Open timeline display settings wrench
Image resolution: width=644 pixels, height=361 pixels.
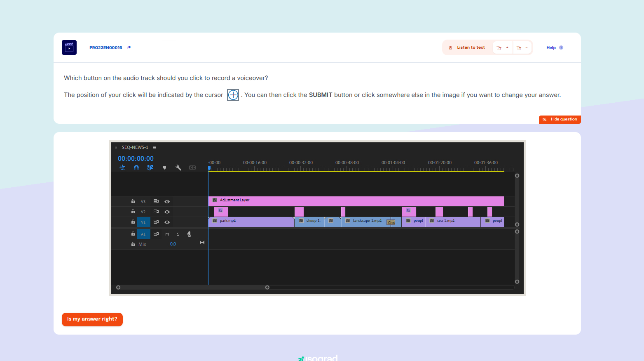click(178, 168)
